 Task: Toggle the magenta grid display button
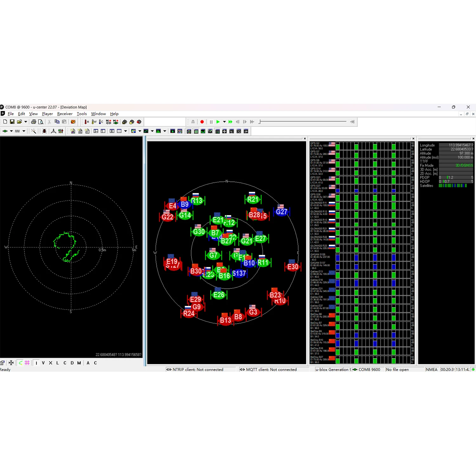click(27, 363)
